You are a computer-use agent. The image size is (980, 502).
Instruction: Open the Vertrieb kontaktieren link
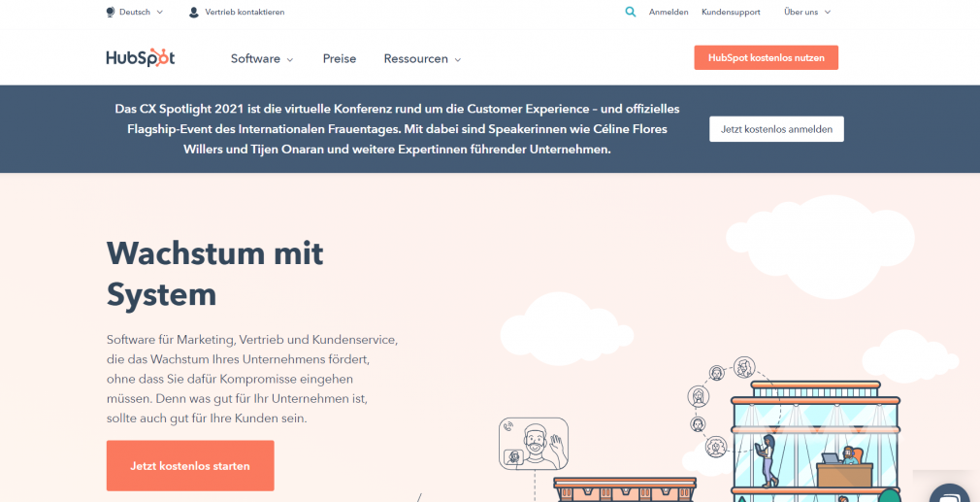coord(245,12)
